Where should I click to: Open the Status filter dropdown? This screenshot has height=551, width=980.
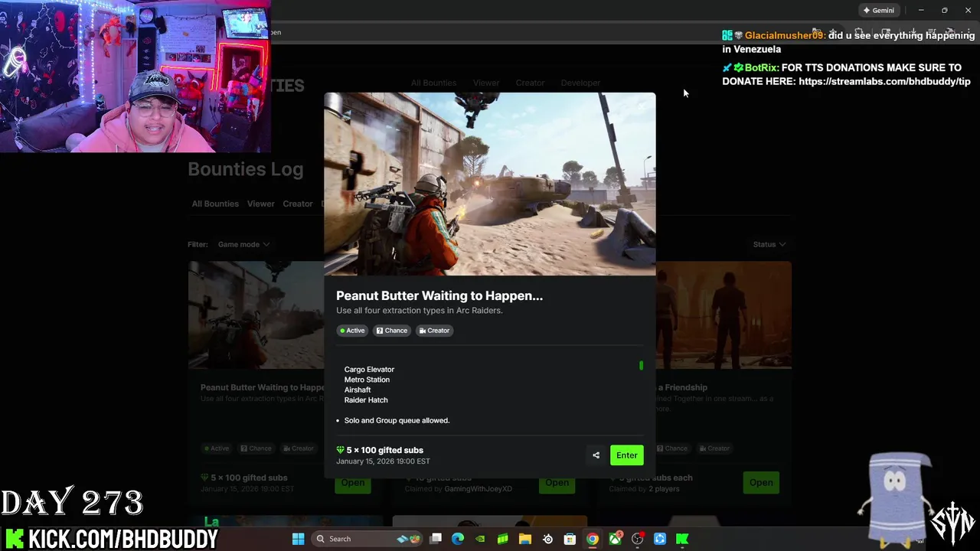(769, 244)
